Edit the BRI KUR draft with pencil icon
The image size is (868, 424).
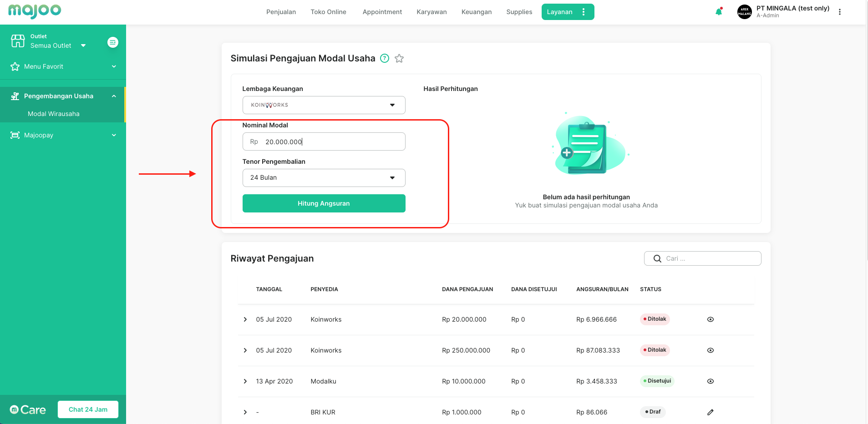711,412
